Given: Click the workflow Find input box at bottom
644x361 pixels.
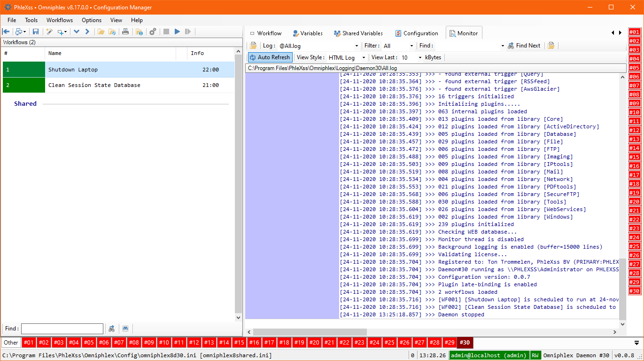Looking at the screenshot, I should click(x=62, y=329).
